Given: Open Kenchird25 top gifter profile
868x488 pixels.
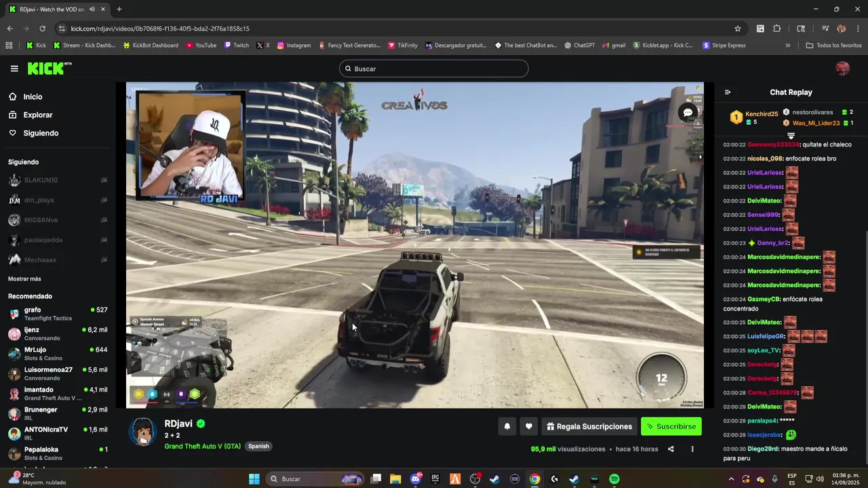Looking at the screenshot, I should coord(762,114).
